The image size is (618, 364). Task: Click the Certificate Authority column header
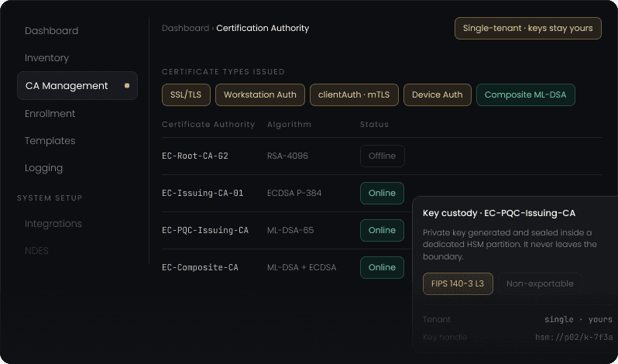(208, 124)
